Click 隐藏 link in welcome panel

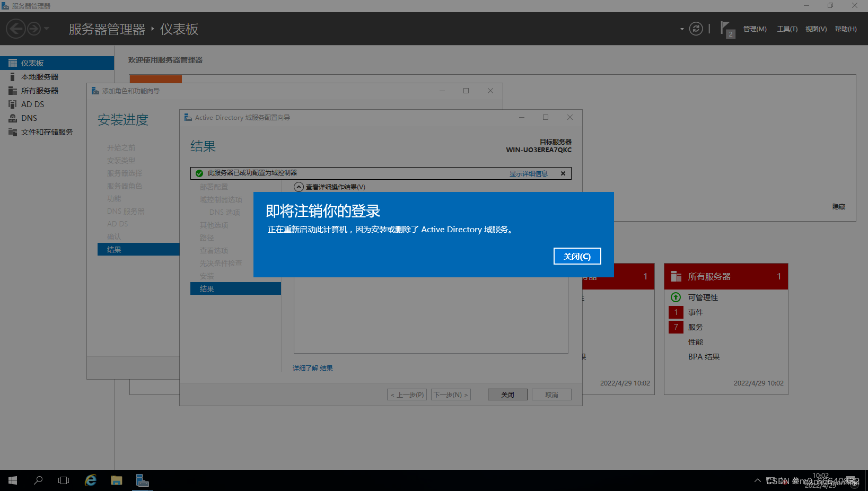tap(839, 207)
